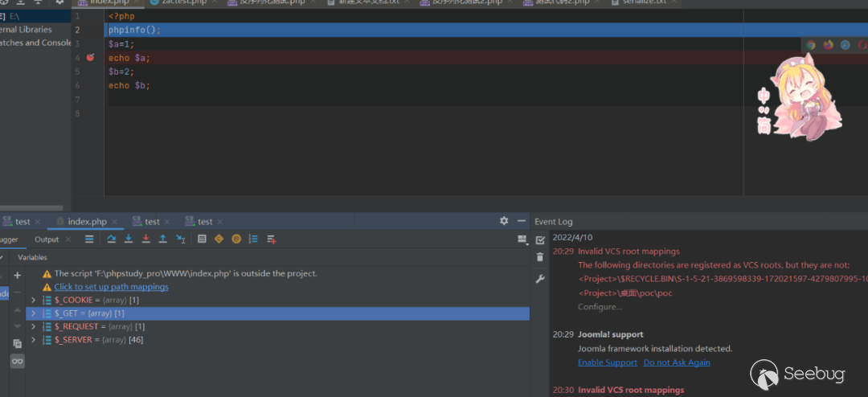868x397 pixels.
Task: Expand the $_SERVER array variable
Action: point(34,340)
